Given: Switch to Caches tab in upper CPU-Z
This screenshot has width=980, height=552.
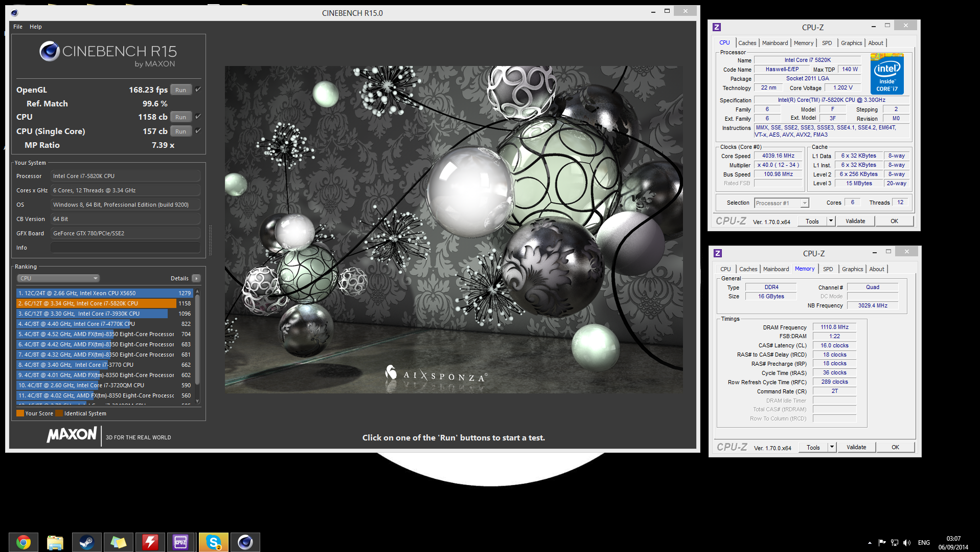Looking at the screenshot, I should point(747,43).
